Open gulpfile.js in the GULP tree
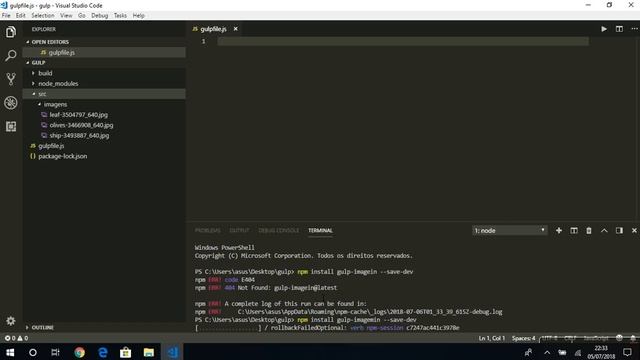The width and height of the screenshot is (640, 360). [104, 146]
